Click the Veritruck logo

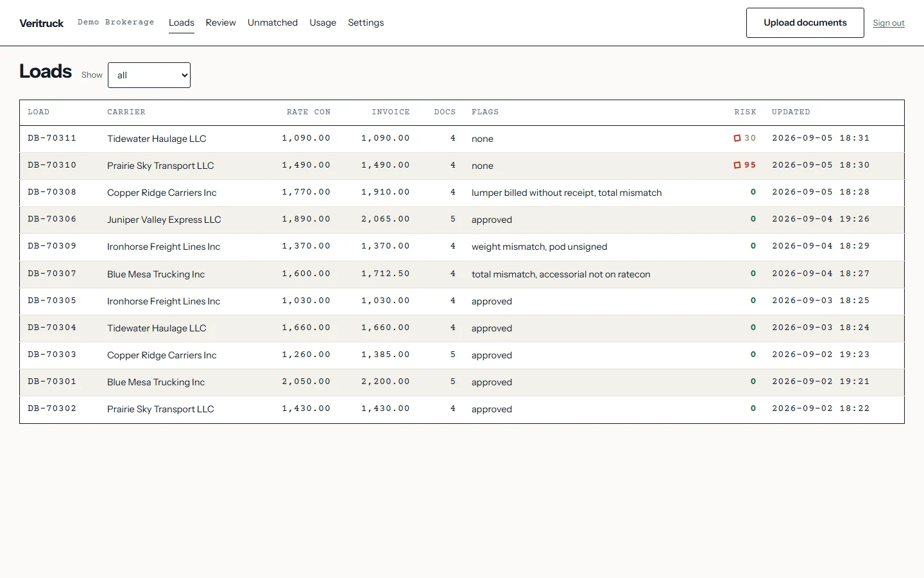pyautogui.click(x=42, y=23)
